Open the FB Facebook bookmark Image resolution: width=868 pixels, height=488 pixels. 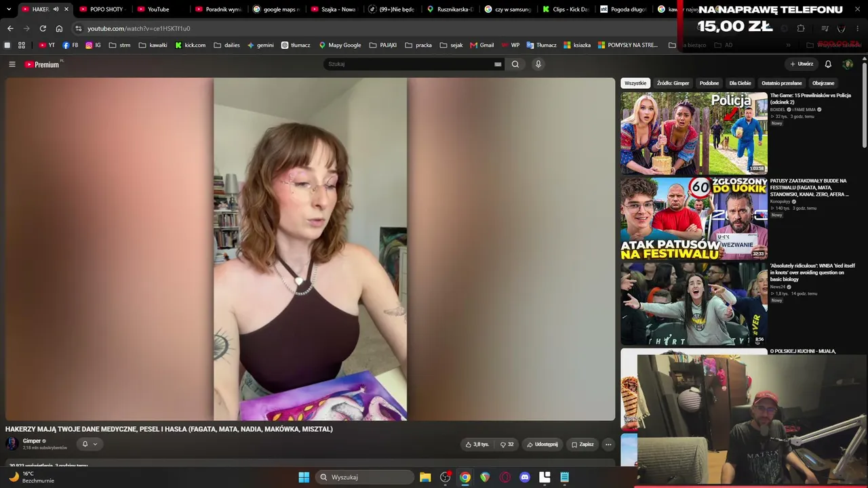point(70,45)
